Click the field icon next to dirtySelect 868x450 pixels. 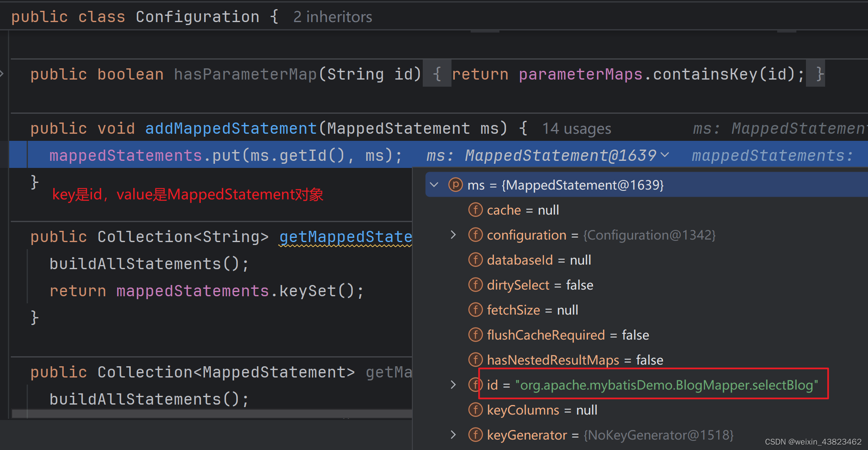tap(475, 285)
